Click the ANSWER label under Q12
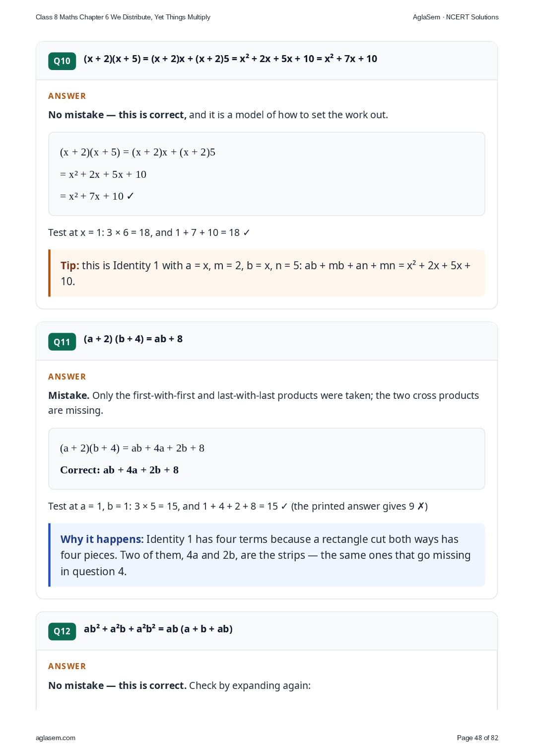 (x=67, y=666)
